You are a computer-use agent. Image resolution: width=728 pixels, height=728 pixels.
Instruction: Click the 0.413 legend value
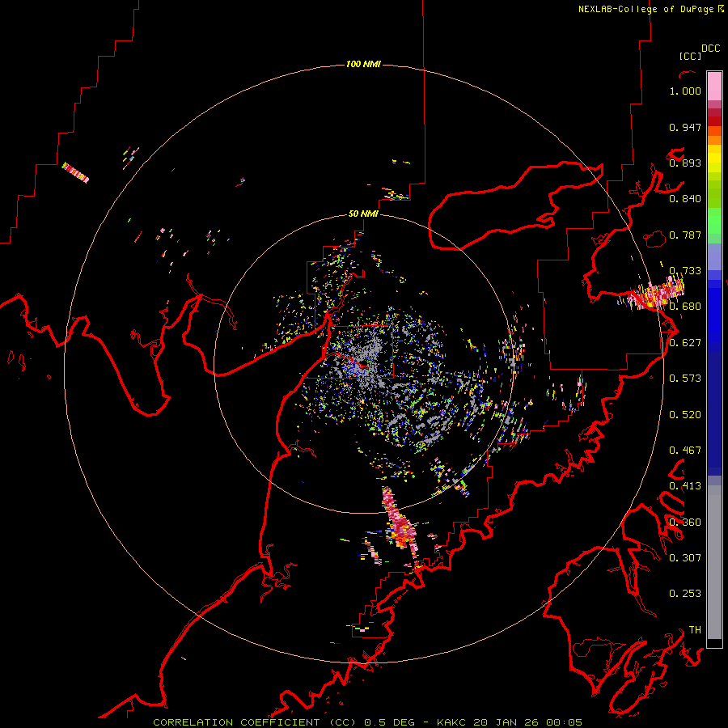685,486
